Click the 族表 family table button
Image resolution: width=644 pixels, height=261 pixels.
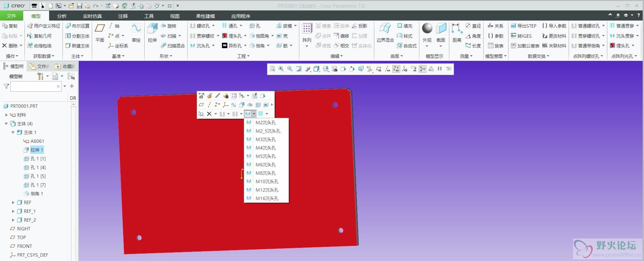(x=496, y=46)
